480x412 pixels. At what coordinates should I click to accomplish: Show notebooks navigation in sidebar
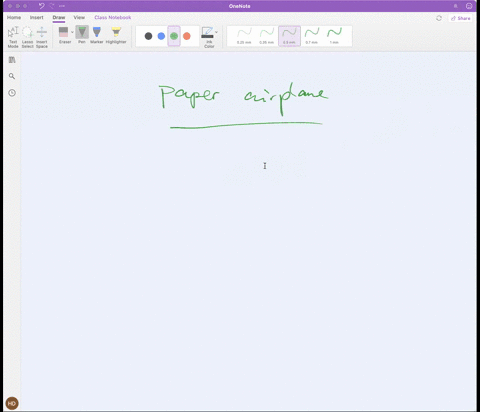click(x=12, y=60)
